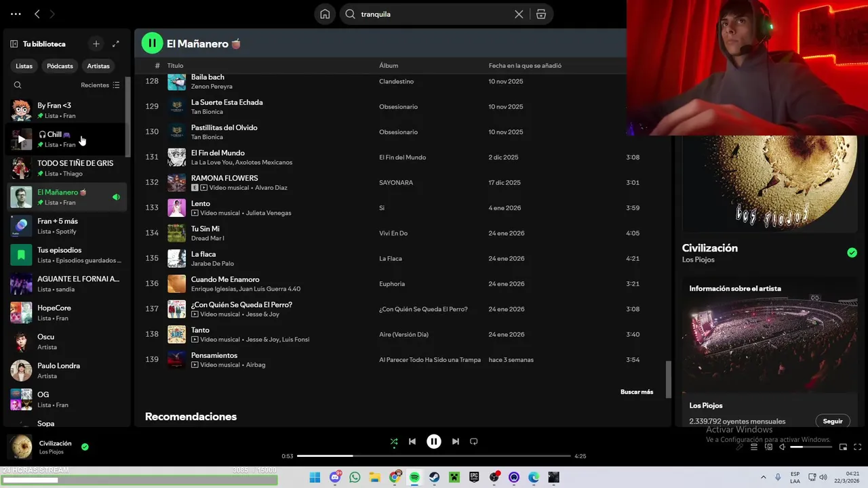
Task: Open the miniplayer icon
Action: coord(843,447)
